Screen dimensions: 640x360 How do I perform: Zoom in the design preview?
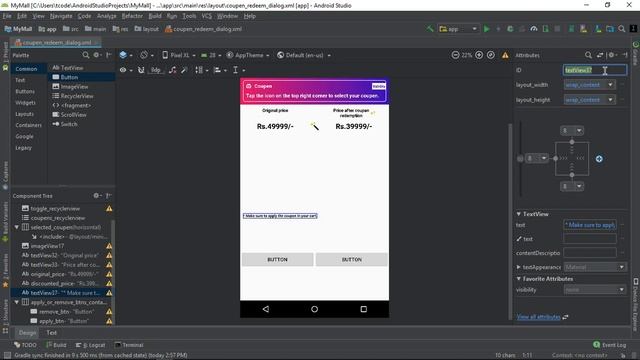tap(479, 55)
